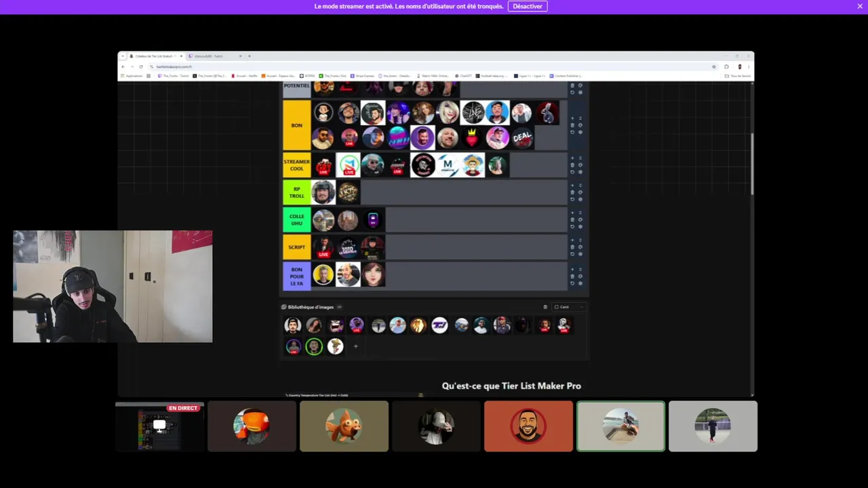The height and width of the screenshot is (488, 868).
Task: Open the Applications bookmark shortcut
Action: point(132,76)
